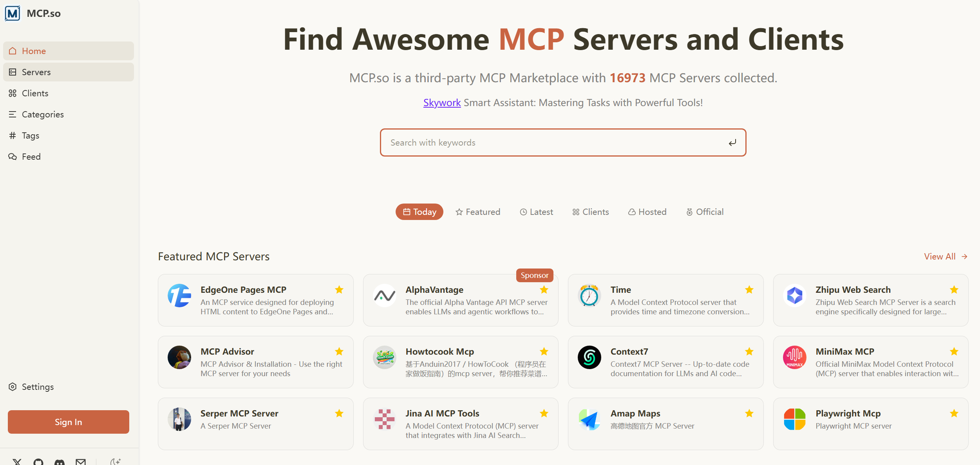
Task: Click the email envelope icon
Action: 81,462
